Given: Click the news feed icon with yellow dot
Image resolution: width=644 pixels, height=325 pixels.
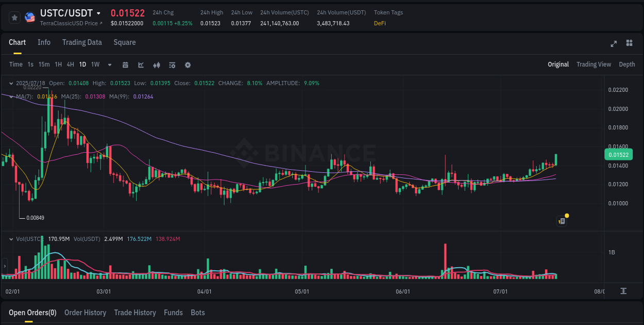Looking at the screenshot, I should (562, 221).
